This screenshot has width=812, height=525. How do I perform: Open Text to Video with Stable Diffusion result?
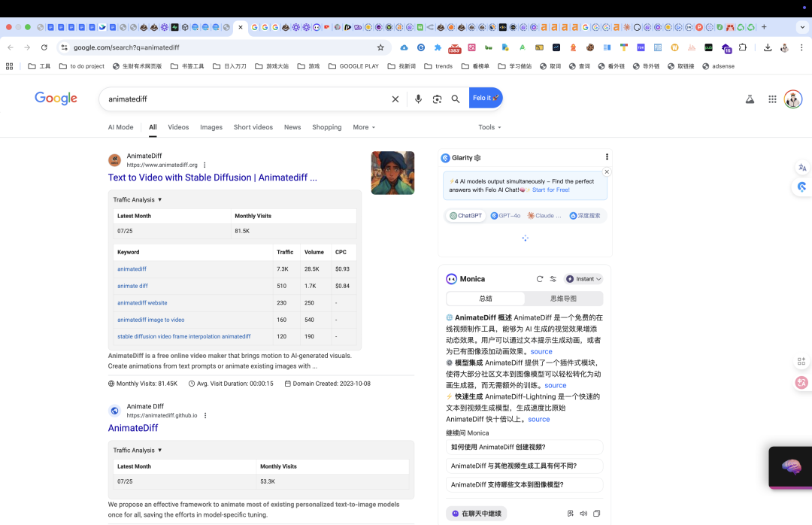point(212,178)
